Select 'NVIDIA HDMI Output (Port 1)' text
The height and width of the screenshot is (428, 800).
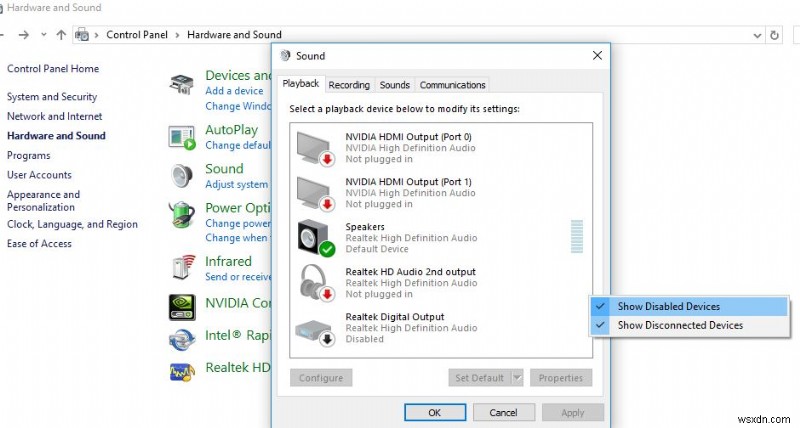click(x=408, y=182)
